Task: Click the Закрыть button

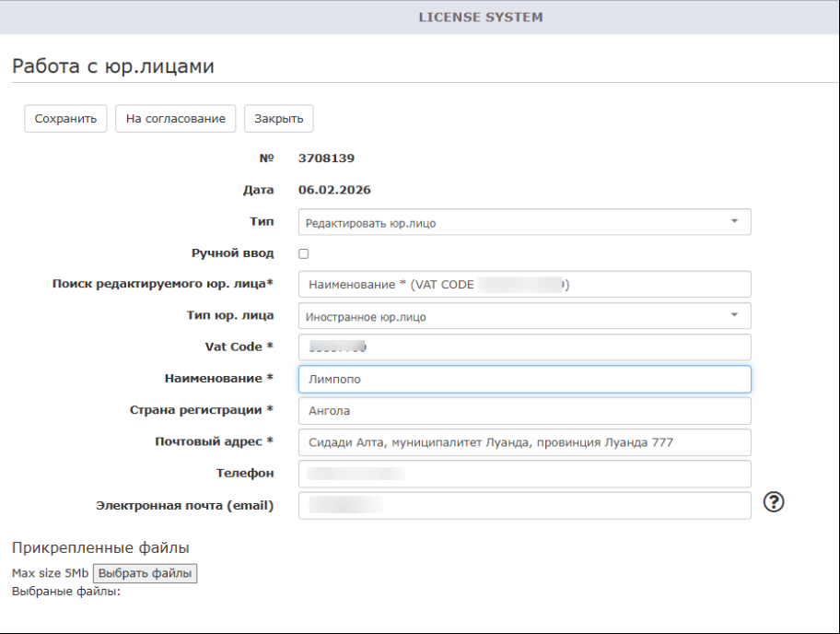Action: click(x=279, y=119)
